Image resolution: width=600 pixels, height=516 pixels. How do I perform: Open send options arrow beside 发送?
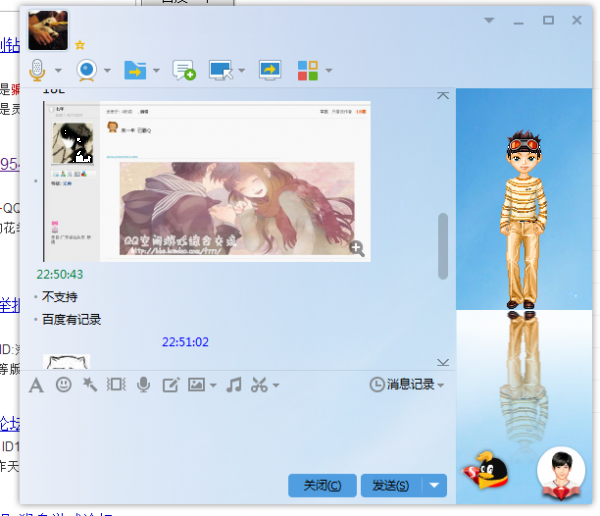point(434,485)
